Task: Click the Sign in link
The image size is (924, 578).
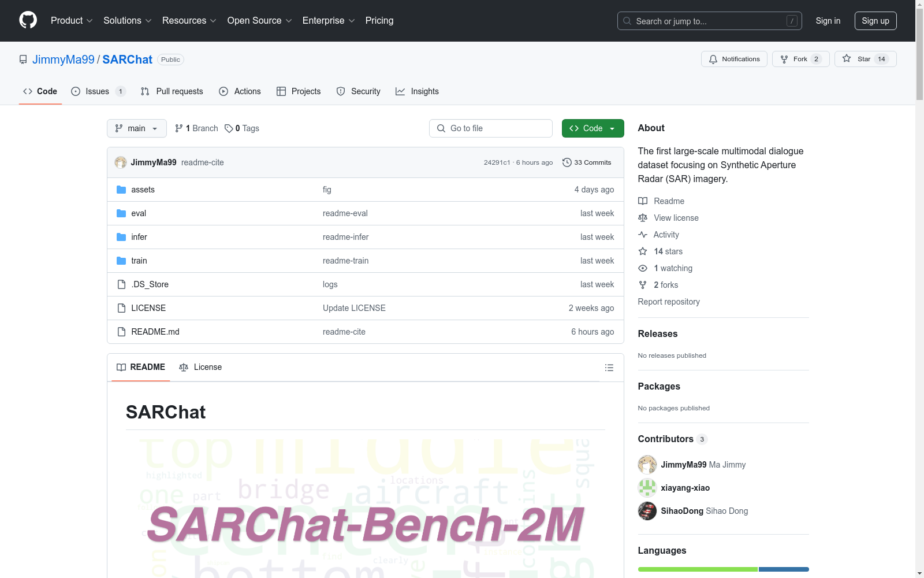Action: (x=828, y=21)
